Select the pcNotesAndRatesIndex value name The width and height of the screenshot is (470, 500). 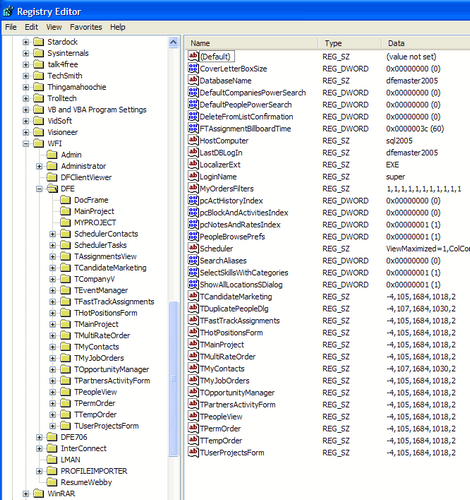pyautogui.click(x=240, y=225)
